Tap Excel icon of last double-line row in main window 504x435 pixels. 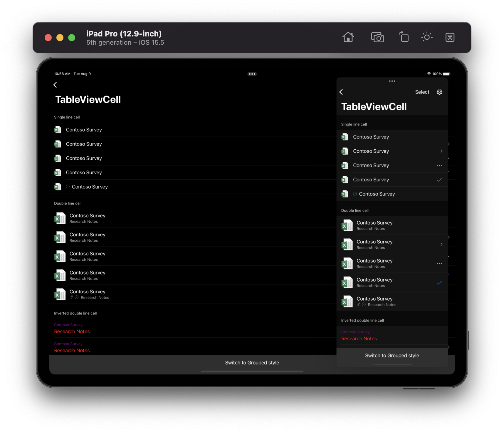click(60, 294)
